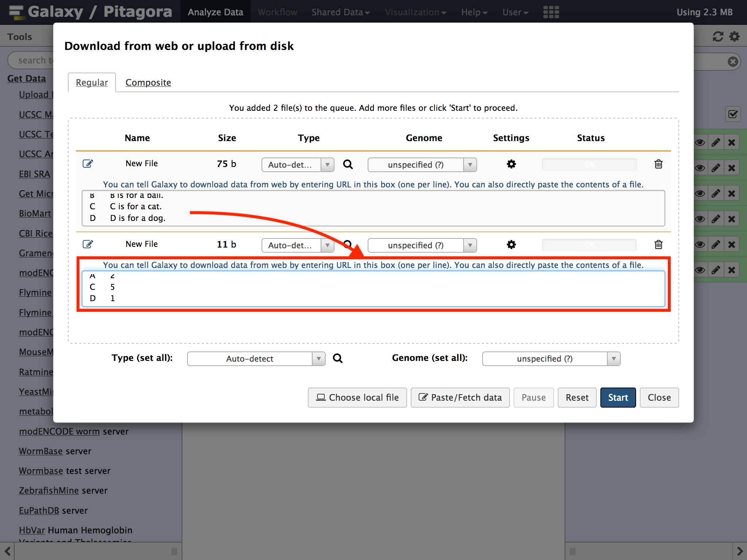Expand the Type dropdown of first file
Image resolution: width=747 pixels, height=560 pixels.
tap(297, 165)
